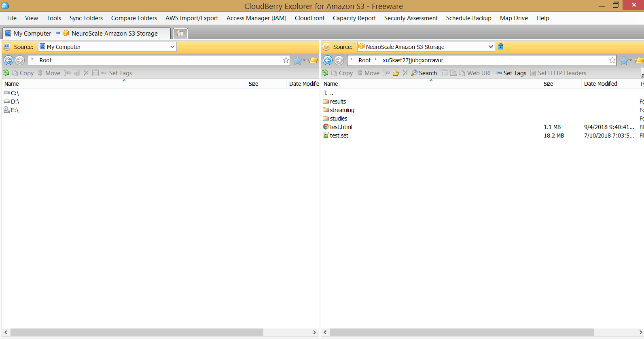Screen dimensions: 644x339
Task: Open the File menu
Action: (12, 18)
